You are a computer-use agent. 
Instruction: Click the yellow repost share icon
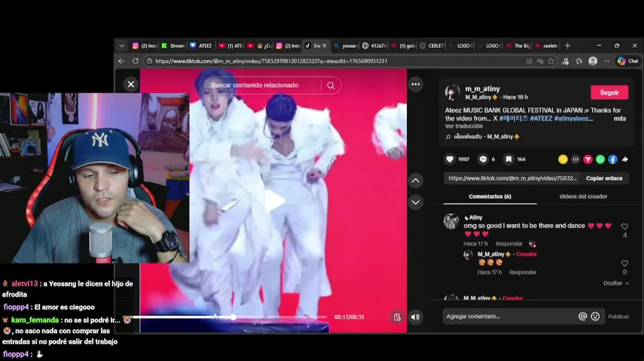563,159
